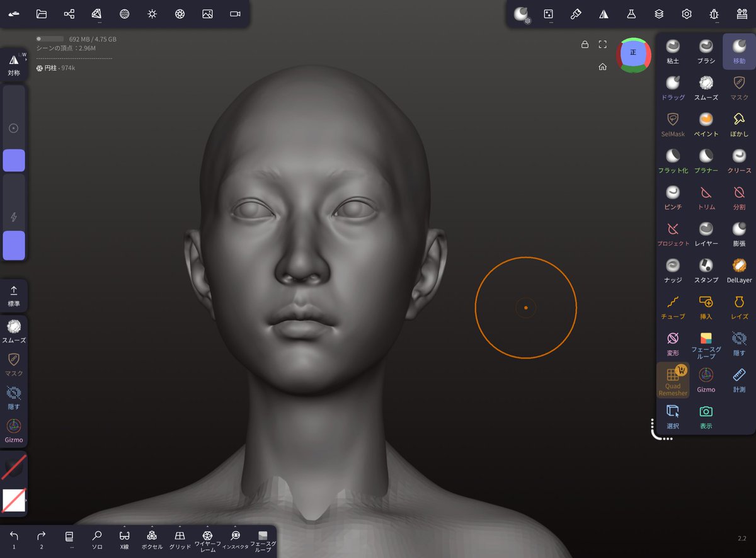Viewport: 756px width, 558px height.
Task: Open the material sphere menu
Action: coord(125,14)
